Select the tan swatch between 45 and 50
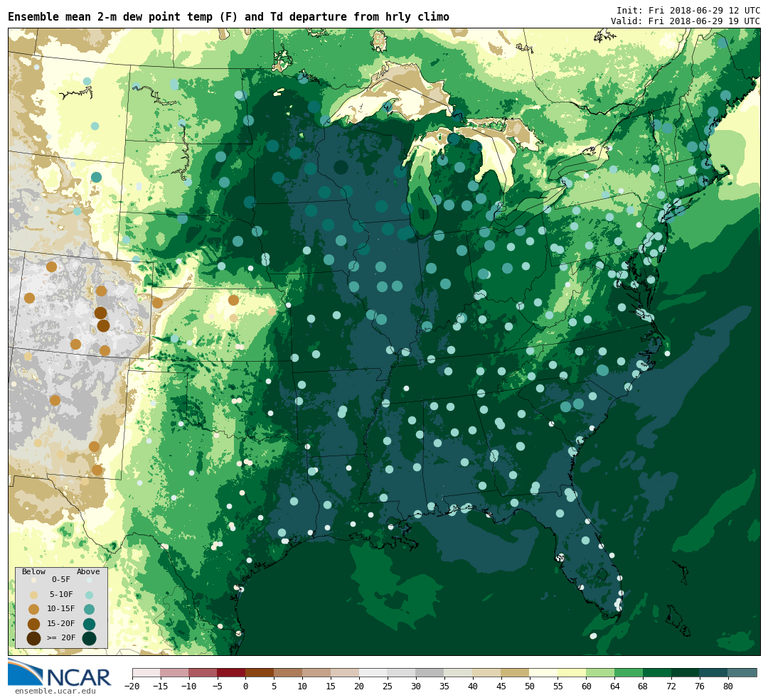Screen dimensions: 768x700 pyautogui.click(x=516, y=672)
